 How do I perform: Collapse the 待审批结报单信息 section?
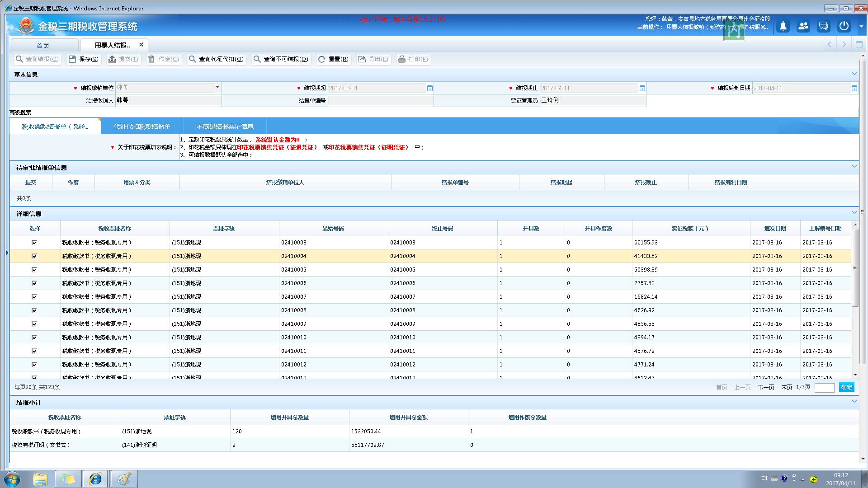tap(854, 166)
